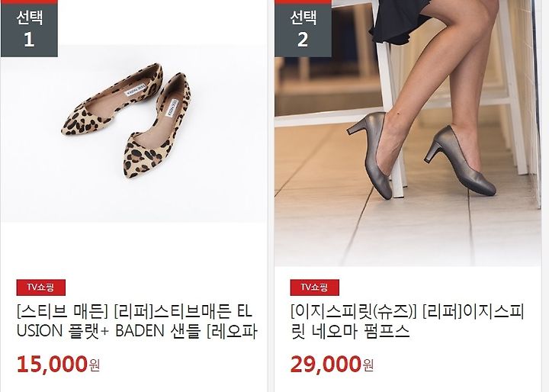The height and width of the screenshot is (392, 549).
Task: Click TV쇼핑 tag on 이지스피릿 item
Action: point(314,288)
